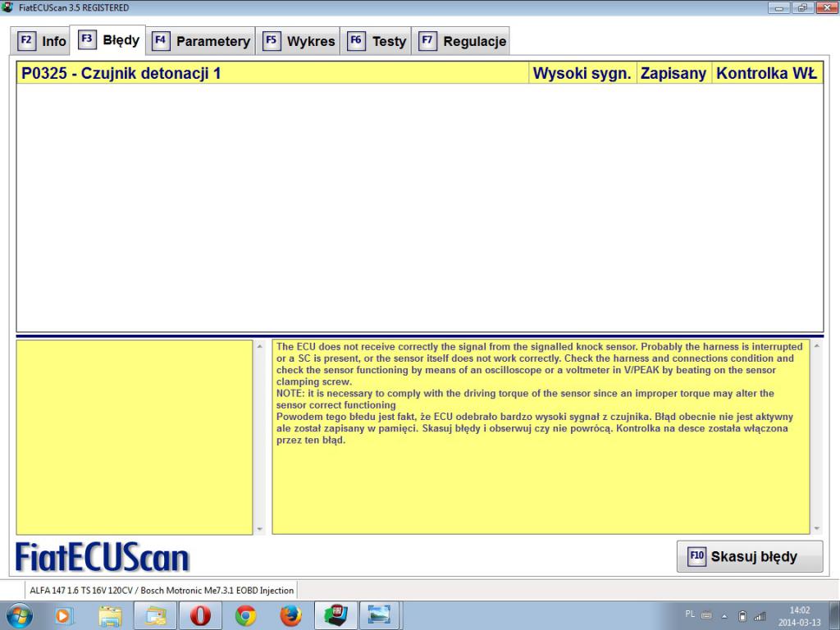Switch to the Wykres tab
This screenshot has height=630, width=840.
(x=299, y=41)
